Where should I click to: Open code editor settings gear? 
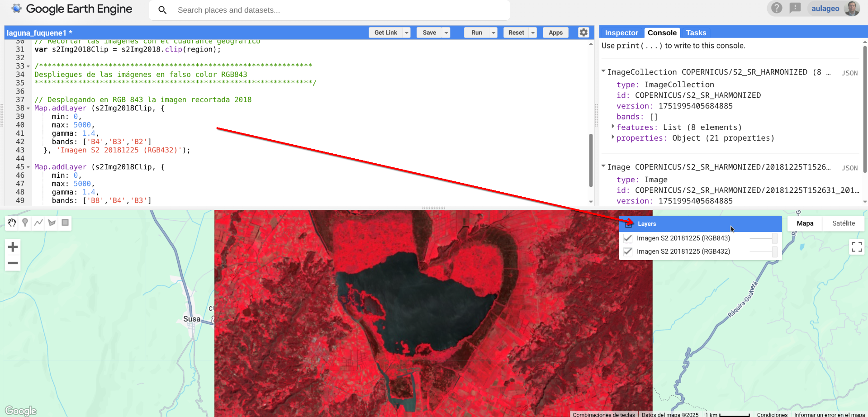[x=583, y=33]
